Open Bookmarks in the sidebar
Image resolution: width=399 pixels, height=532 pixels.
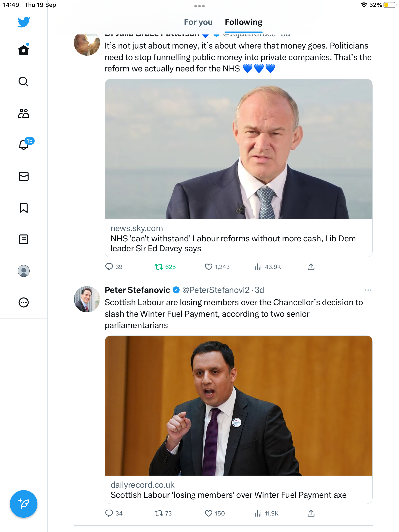(24, 208)
